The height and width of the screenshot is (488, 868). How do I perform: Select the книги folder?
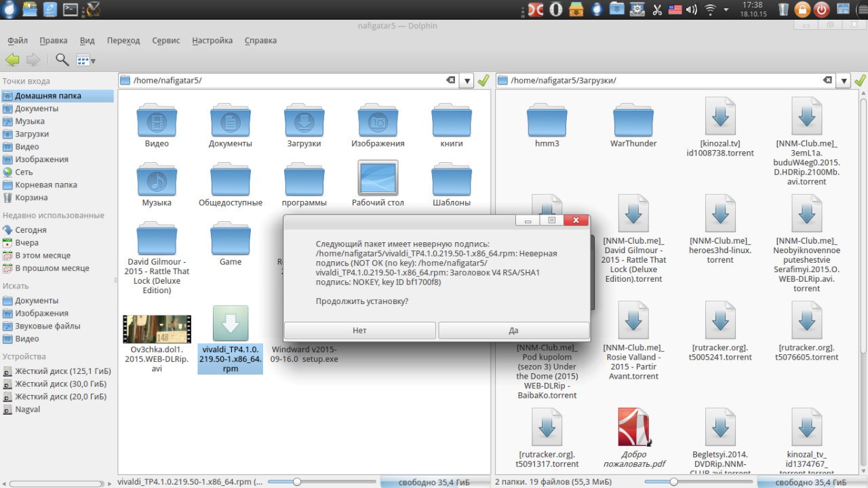452,121
